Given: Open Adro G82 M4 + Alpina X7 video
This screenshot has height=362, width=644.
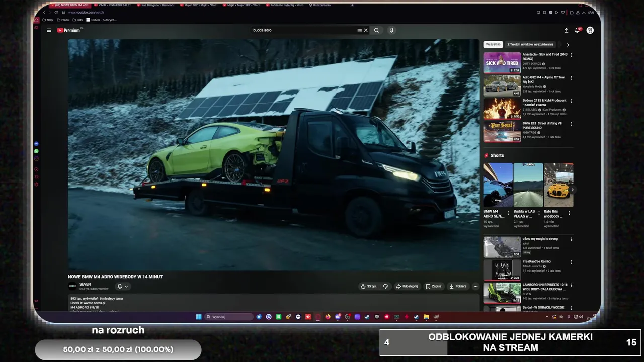Looking at the screenshot, I should coord(502,86).
